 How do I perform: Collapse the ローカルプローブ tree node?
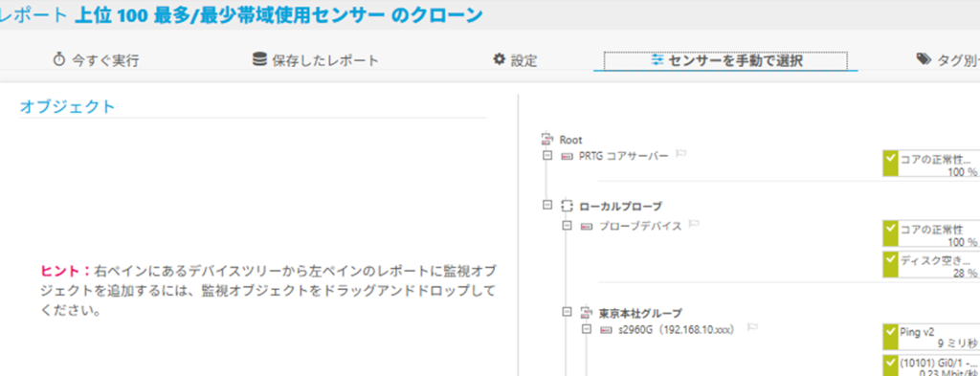(548, 205)
